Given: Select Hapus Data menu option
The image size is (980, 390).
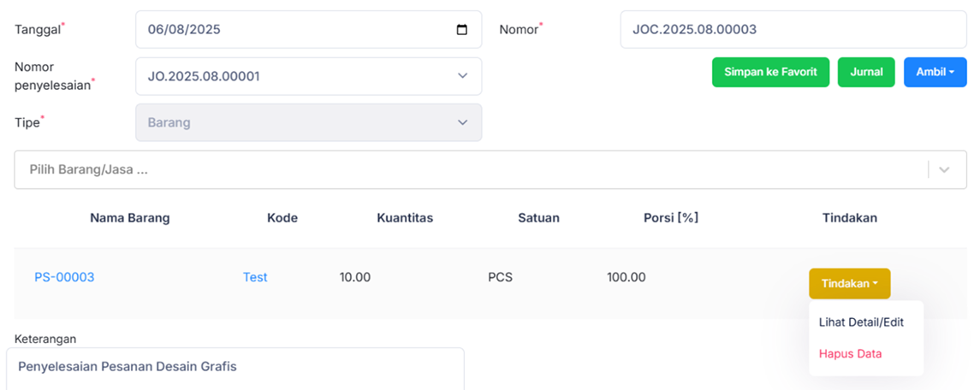Looking at the screenshot, I should 850,354.
